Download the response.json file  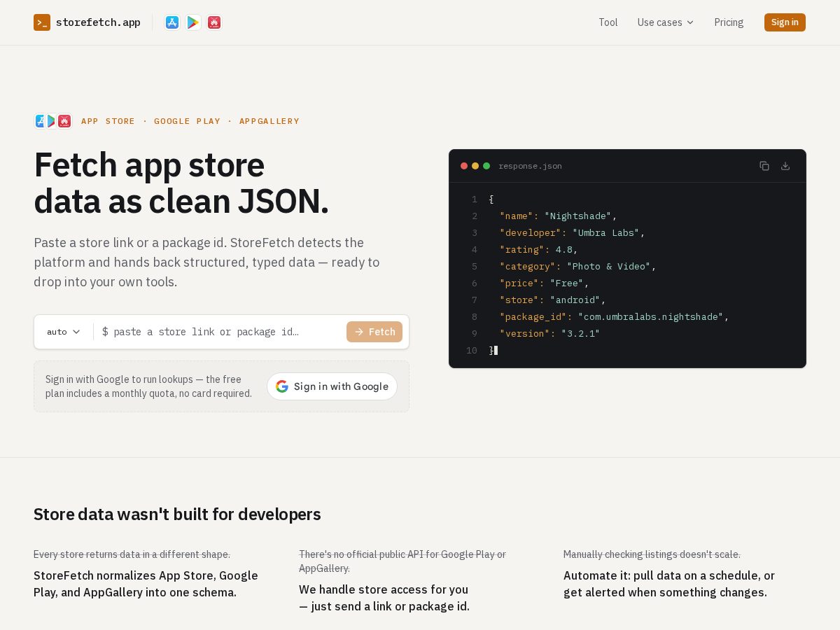pos(785,166)
